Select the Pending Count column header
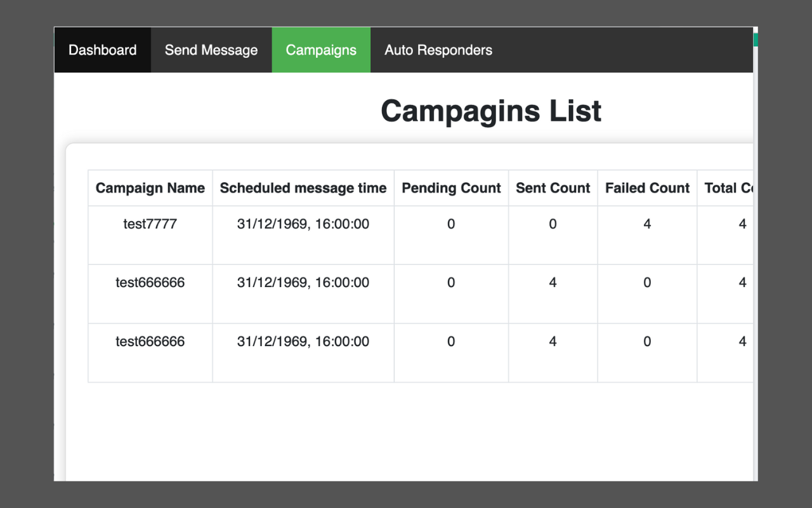The height and width of the screenshot is (508, 812). pos(451,188)
